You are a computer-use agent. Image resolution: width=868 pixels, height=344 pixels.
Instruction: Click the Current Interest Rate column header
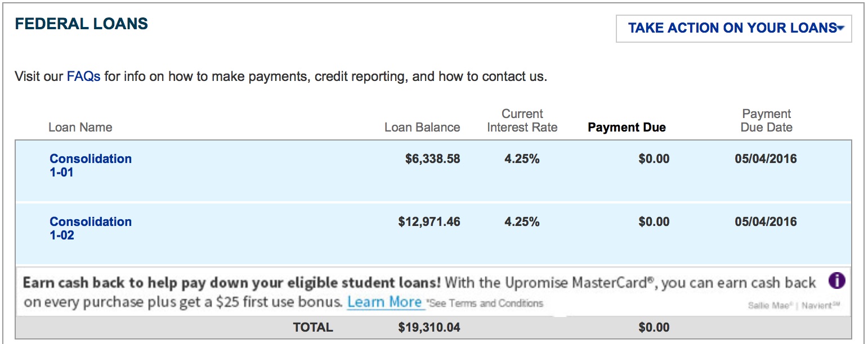(522, 121)
